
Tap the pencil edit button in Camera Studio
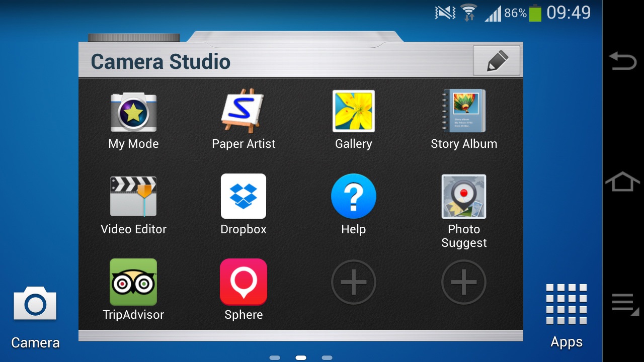tap(497, 61)
